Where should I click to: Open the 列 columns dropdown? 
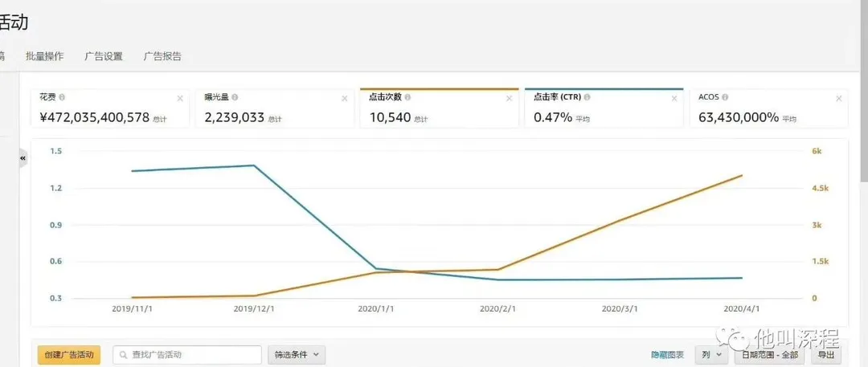pos(711,355)
